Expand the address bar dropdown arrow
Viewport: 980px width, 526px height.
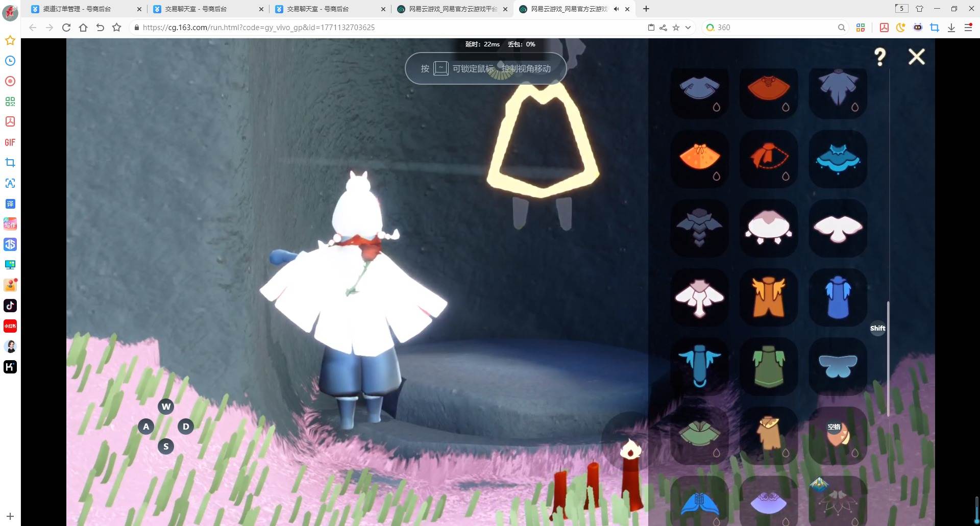click(688, 28)
